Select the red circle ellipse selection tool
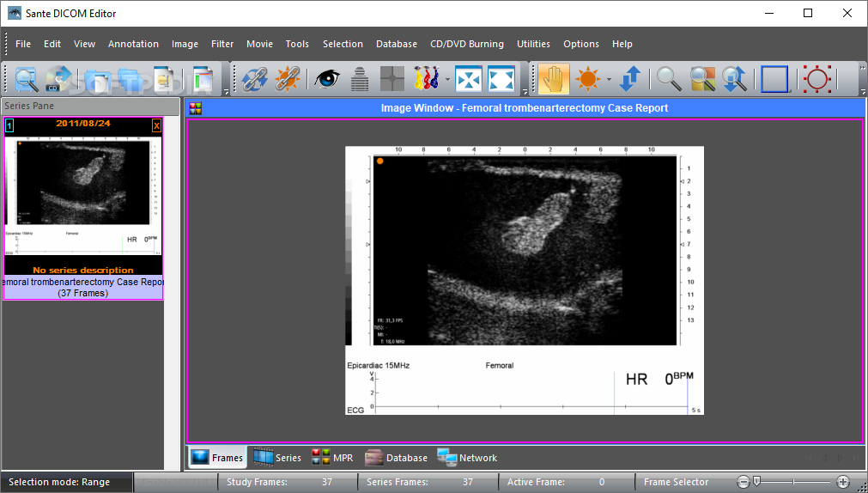Image resolution: width=868 pixels, height=493 pixels. [x=817, y=79]
